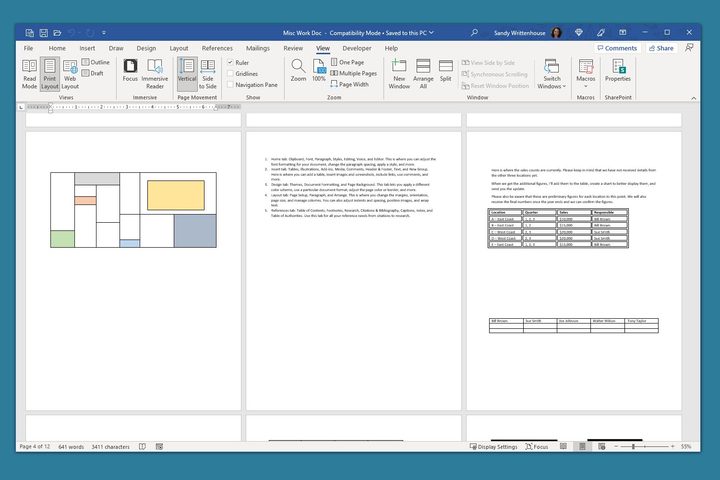
Task: Expand the save location dropdown in title
Action: click(x=431, y=33)
